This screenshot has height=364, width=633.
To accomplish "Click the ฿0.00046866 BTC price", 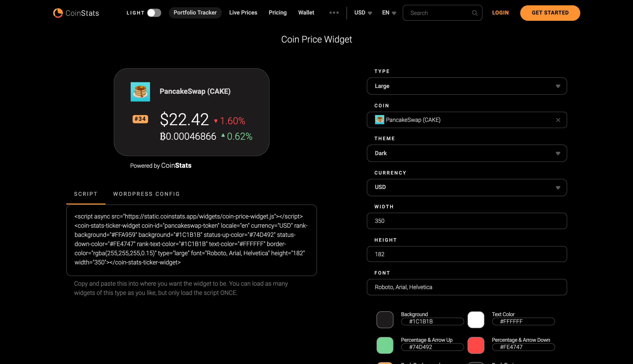I will (188, 137).
